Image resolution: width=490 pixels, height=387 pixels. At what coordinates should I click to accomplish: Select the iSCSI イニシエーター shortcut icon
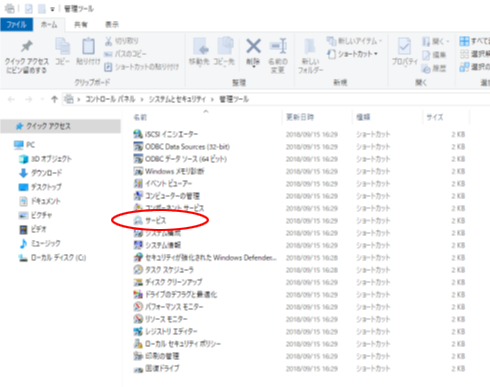(138, 134)
